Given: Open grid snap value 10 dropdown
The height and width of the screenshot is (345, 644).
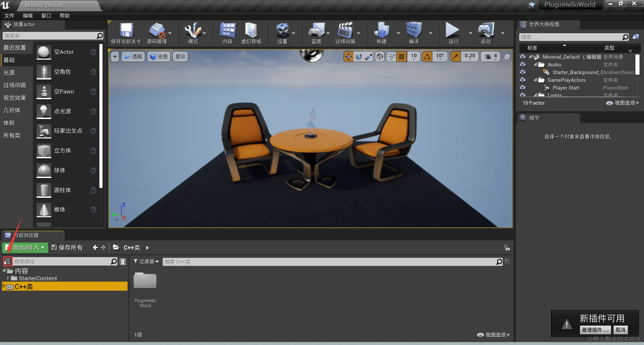Looking at the screenshot, I should 414,57.
